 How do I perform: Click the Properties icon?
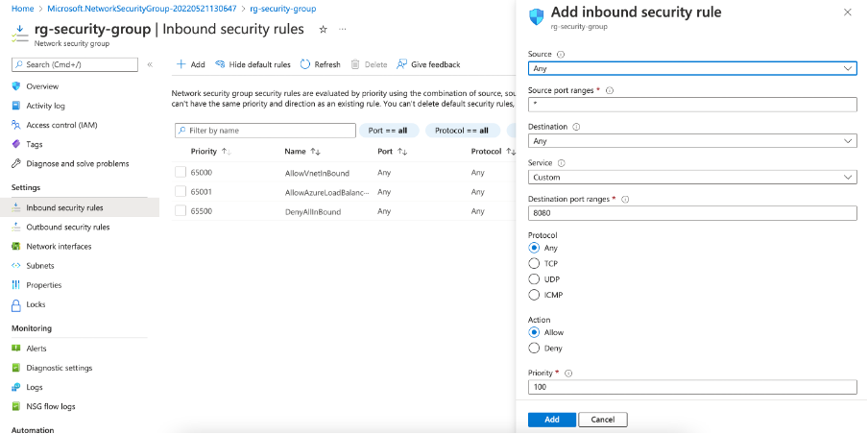tap(16, 285)
